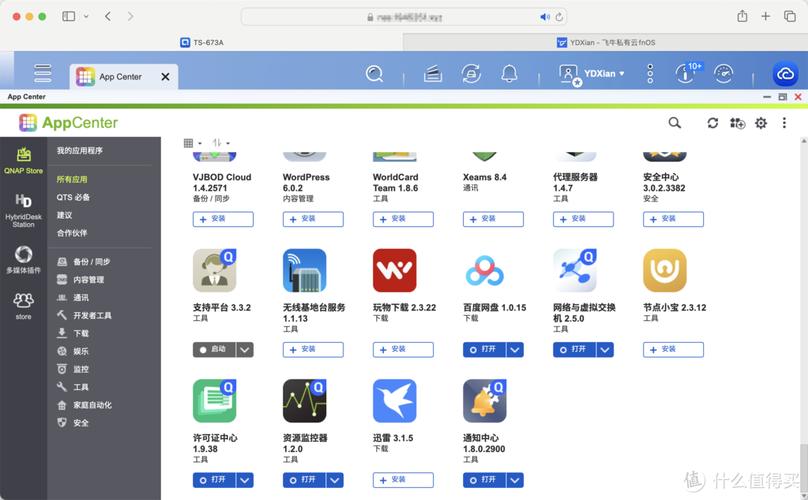Open the QTS notifications bell
The image size is (808, 500).
509,74
